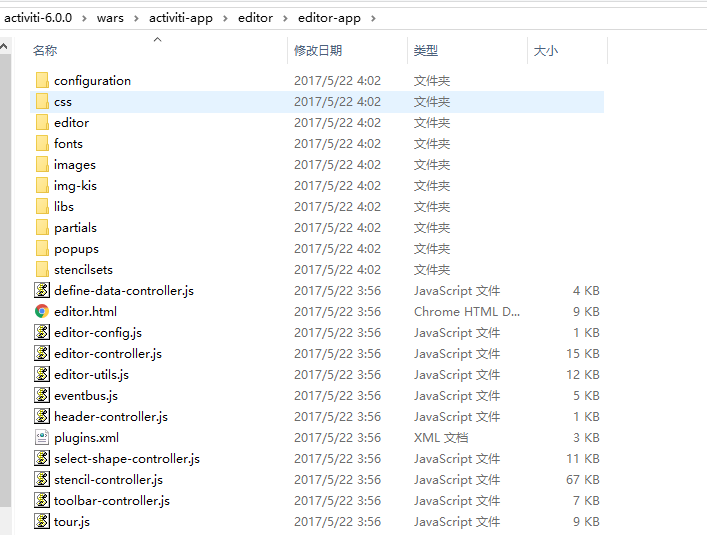Navigate to the editor breadcrumb segment

[x=255, y=18]
